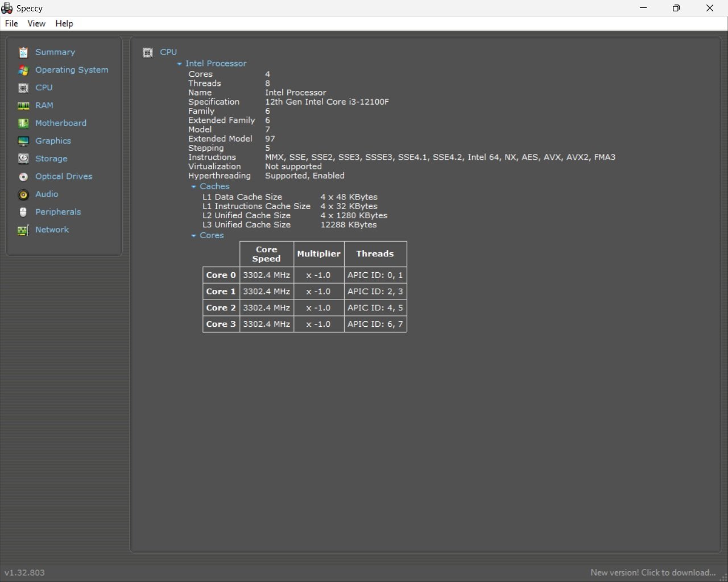Open the Summary section
The image size is (728, 582).
click(x=55, y=52)
